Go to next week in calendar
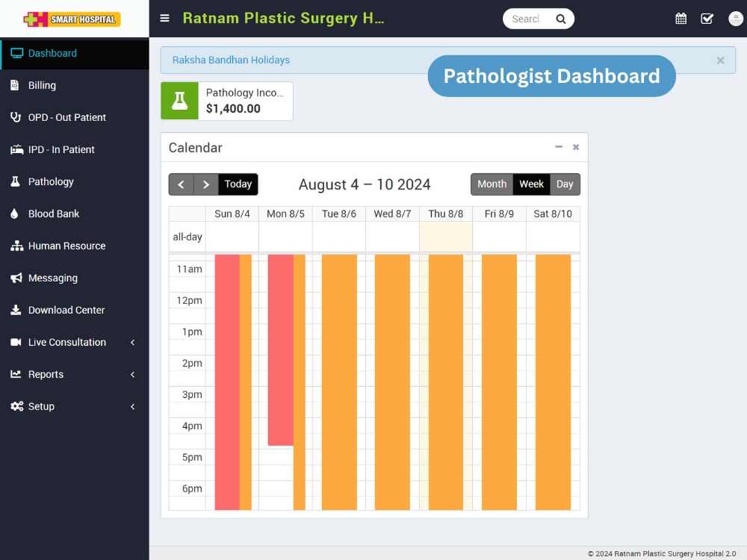 point(206,184)
